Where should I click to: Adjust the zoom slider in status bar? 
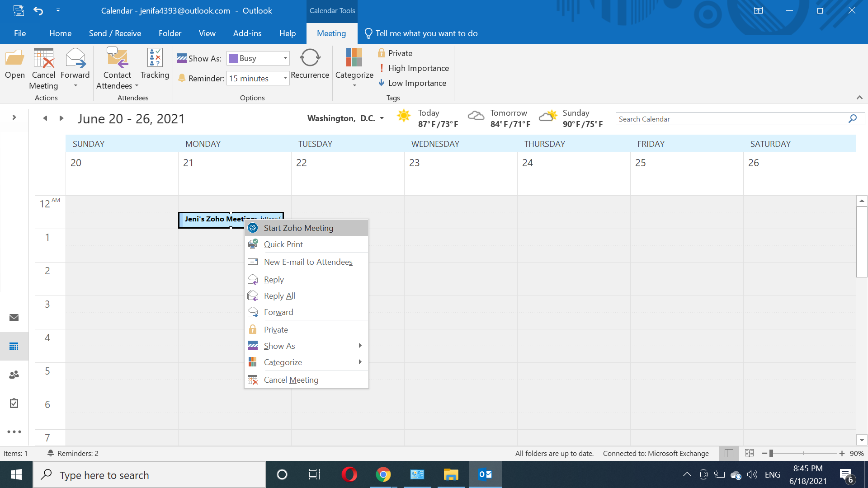[771, 453]
